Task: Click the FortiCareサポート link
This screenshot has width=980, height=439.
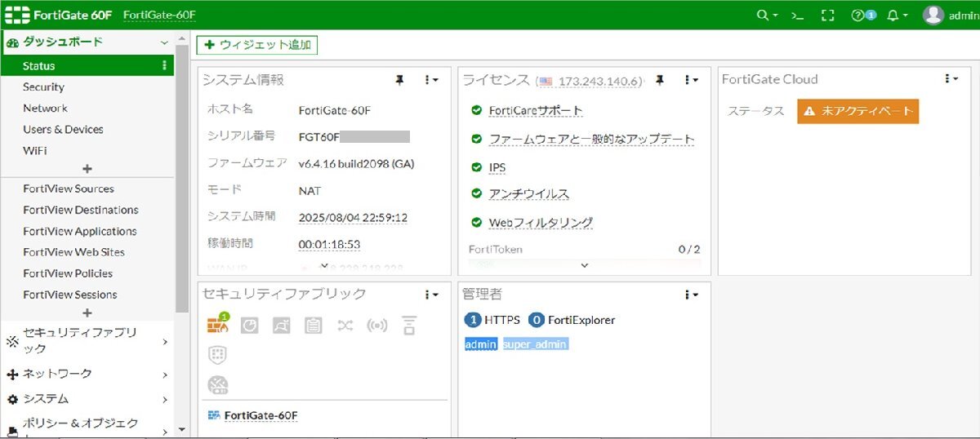Action: coord(536,111)
